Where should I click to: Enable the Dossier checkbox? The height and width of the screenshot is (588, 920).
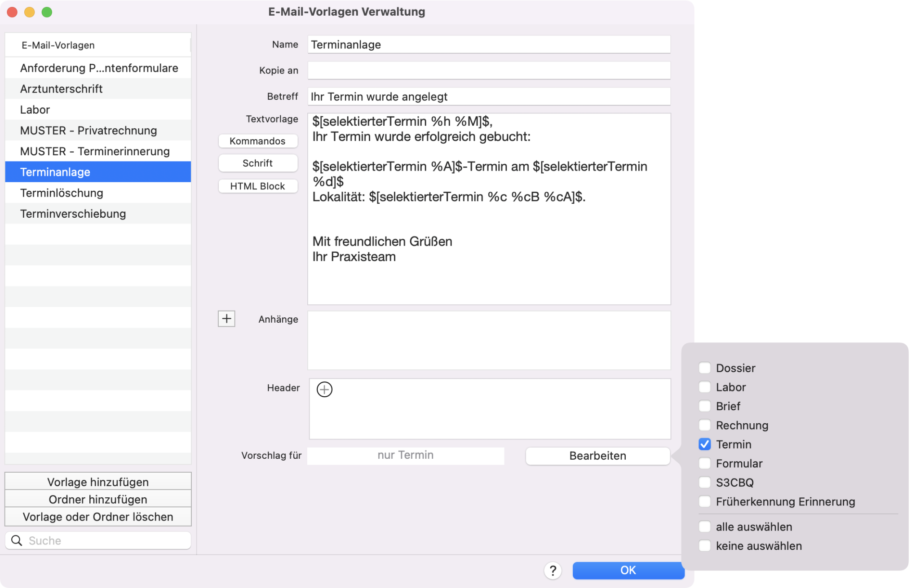pos(705,367)
